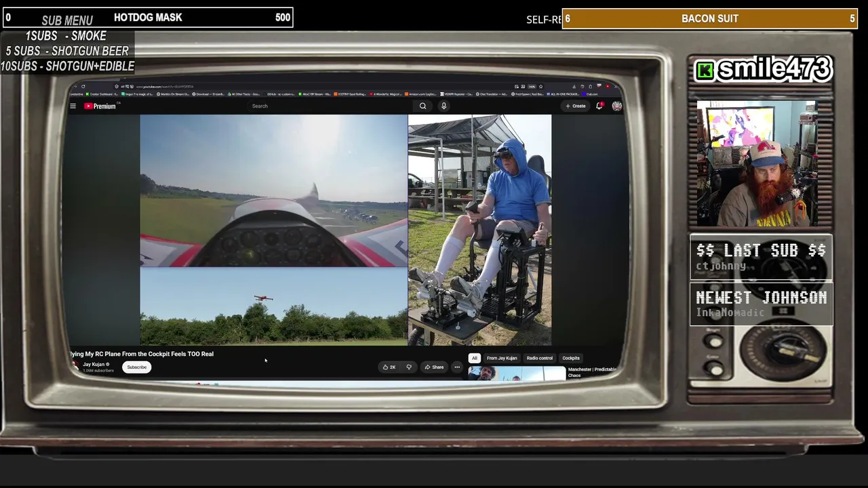Click the '1.06M subscribers' count text
The image size is (868, 488).
tap(98, 371)
